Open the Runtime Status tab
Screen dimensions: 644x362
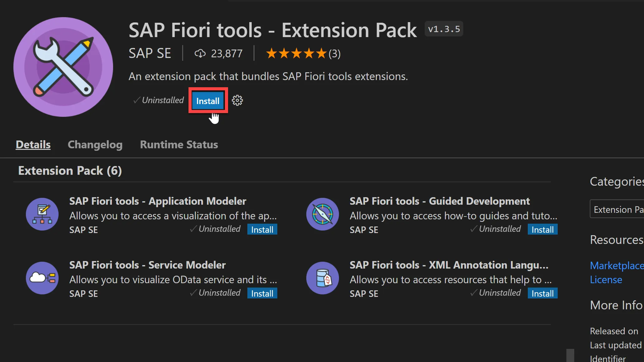pyautogui.click(x=179, y=145)
